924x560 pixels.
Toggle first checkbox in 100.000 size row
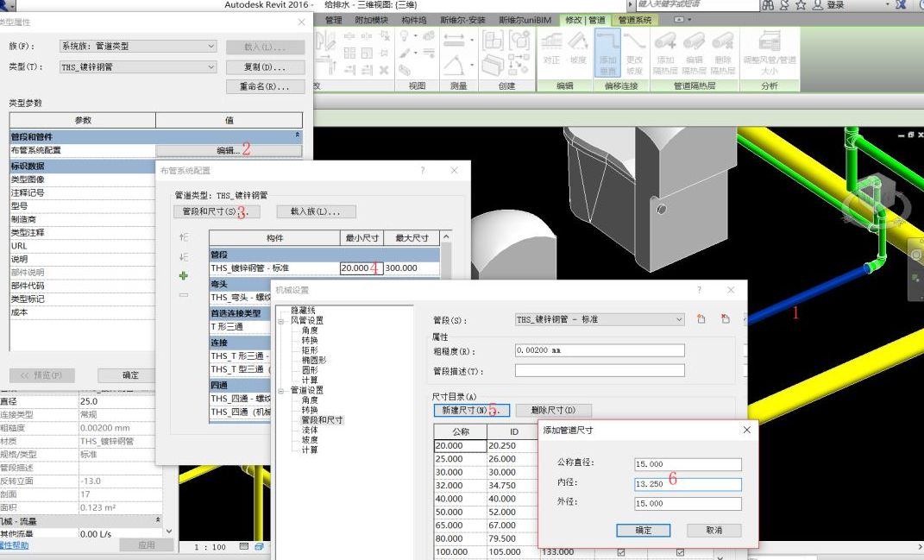621,553
